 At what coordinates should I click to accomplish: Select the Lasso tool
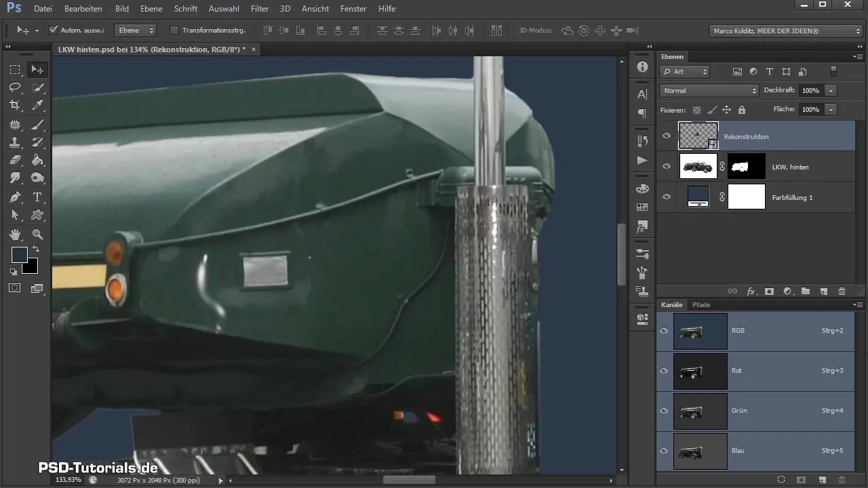point(15,87)
